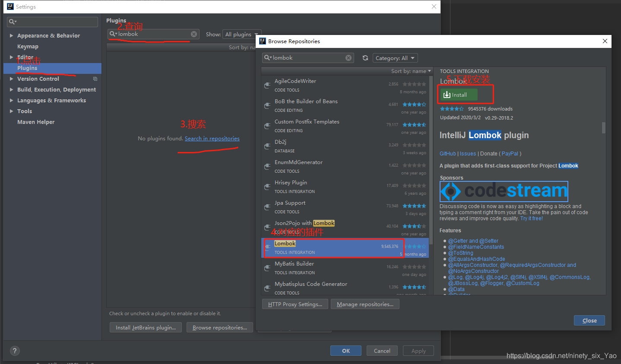Select the Db2j plugin row
The height and width of the screenshot is (364, 621).
pyautogui.click(x=345, y=146)
